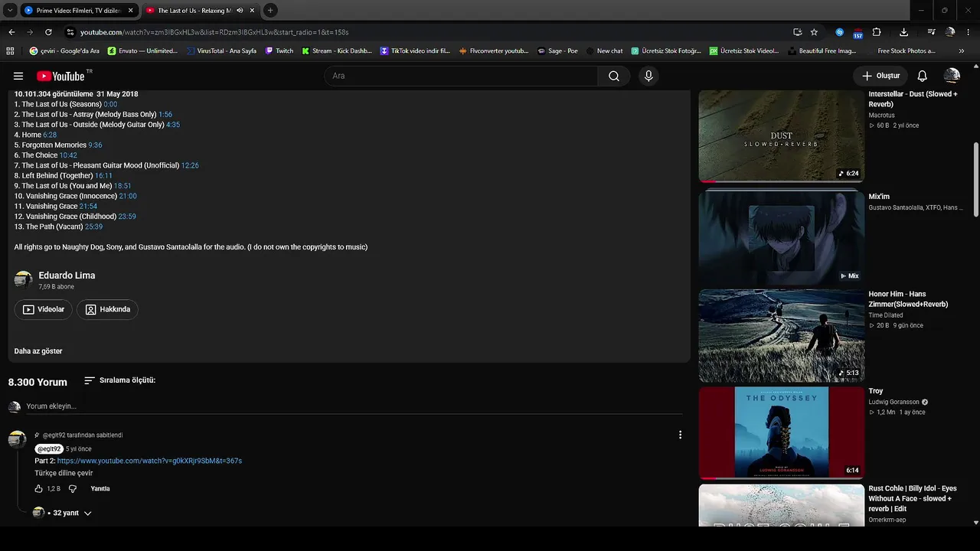The image size is (980, 551).
Task: Like the pinned comment by @eglt92
Action: (39, 488)
